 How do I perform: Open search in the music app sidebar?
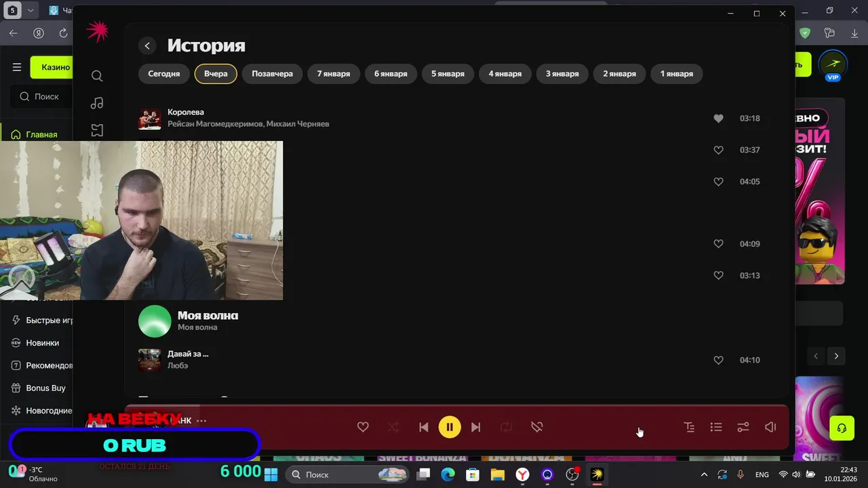[x=97, y=76]
